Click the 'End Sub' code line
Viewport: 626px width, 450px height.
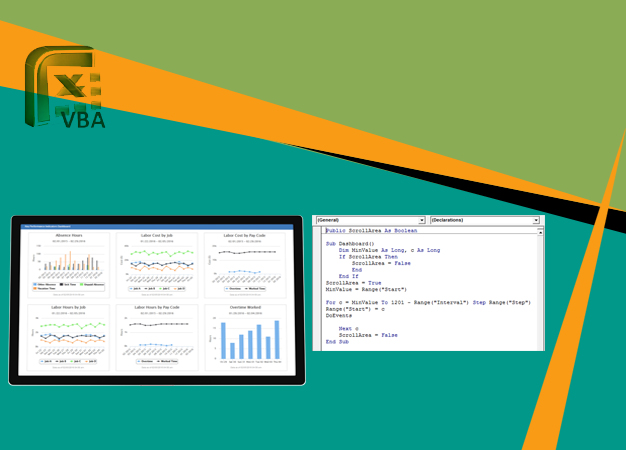(x=337, y=342)
